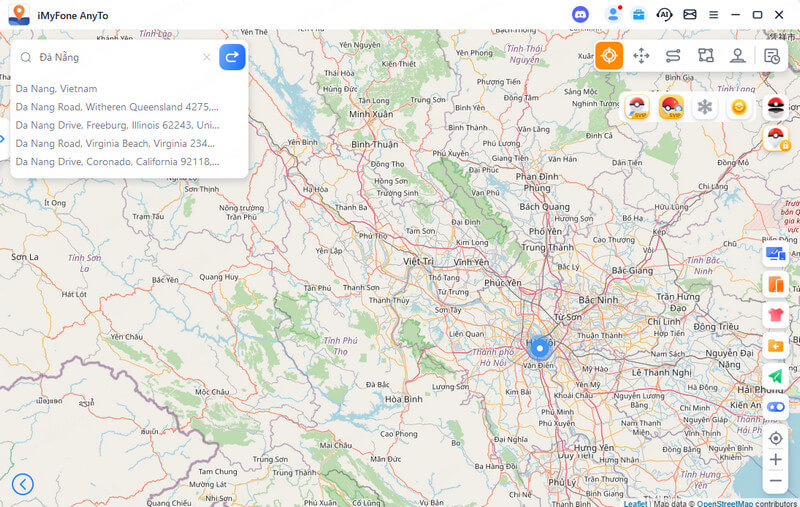Open the historical records icon
The width and height of the screenshot is (800, 507).
pyautogui.click(x=771, y=56)
